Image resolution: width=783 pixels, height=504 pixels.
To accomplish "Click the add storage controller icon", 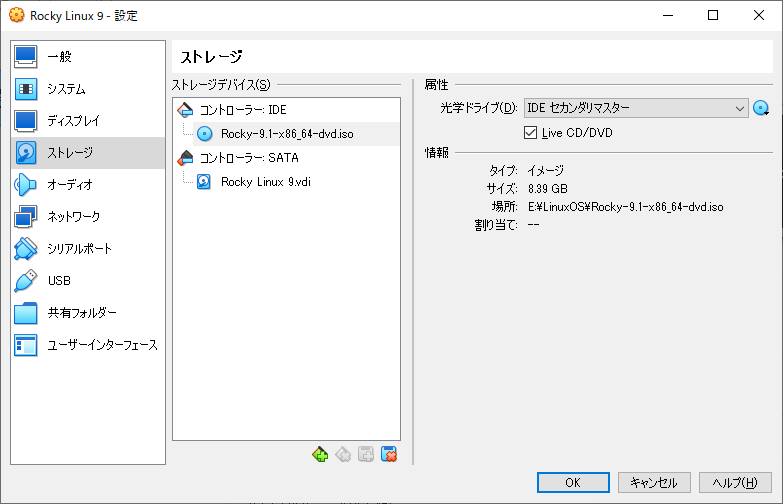I will (x=320, y=454).
